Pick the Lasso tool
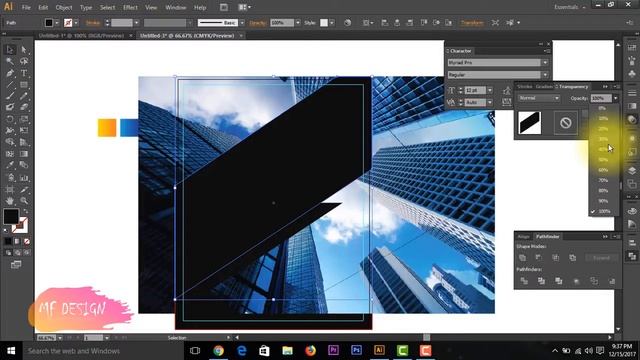The width and height of the screenshot is (640, 360). coord(24,61)
